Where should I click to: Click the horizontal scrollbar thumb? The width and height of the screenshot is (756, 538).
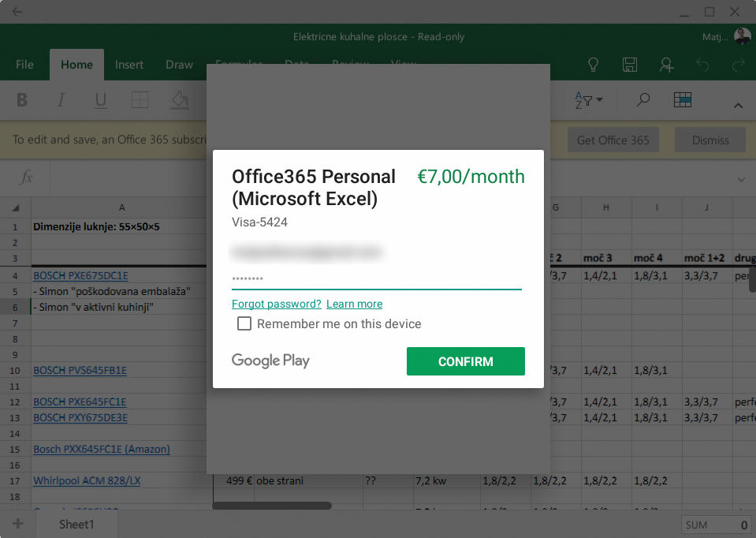click(x=272, y=506)
